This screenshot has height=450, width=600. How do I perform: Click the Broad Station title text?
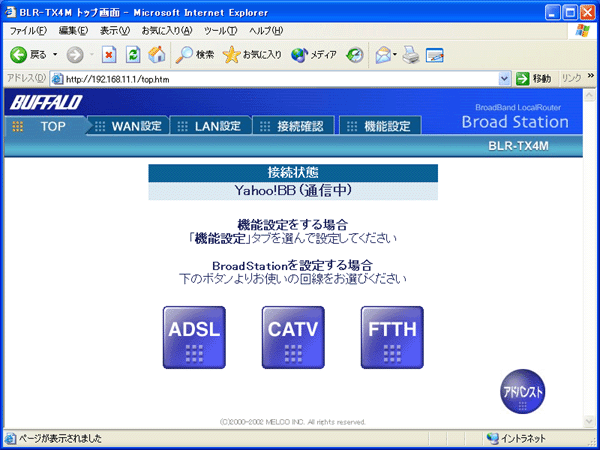click(515, 122)
